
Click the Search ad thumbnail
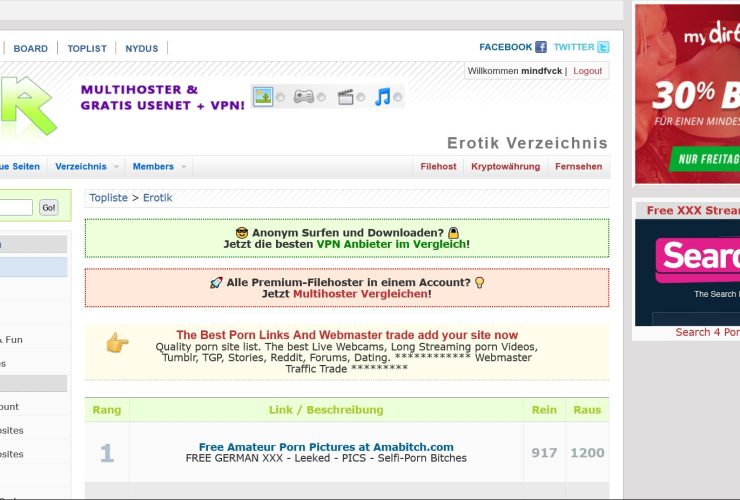click(687, 272)
